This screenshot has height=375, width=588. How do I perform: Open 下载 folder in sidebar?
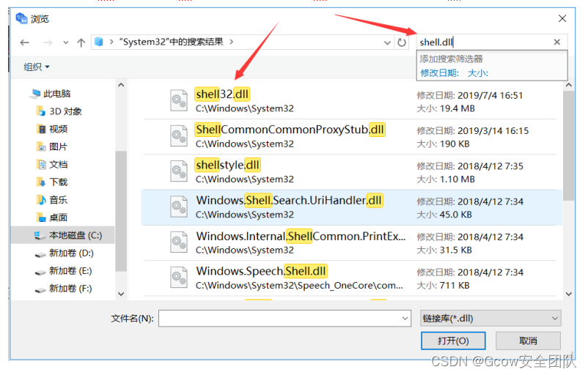tap(52, 182)
